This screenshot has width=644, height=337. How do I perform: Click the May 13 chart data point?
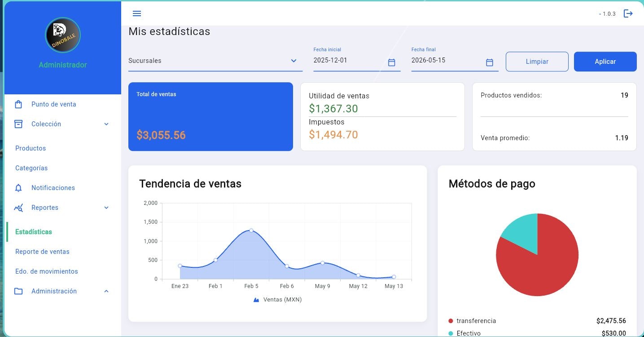394,277
